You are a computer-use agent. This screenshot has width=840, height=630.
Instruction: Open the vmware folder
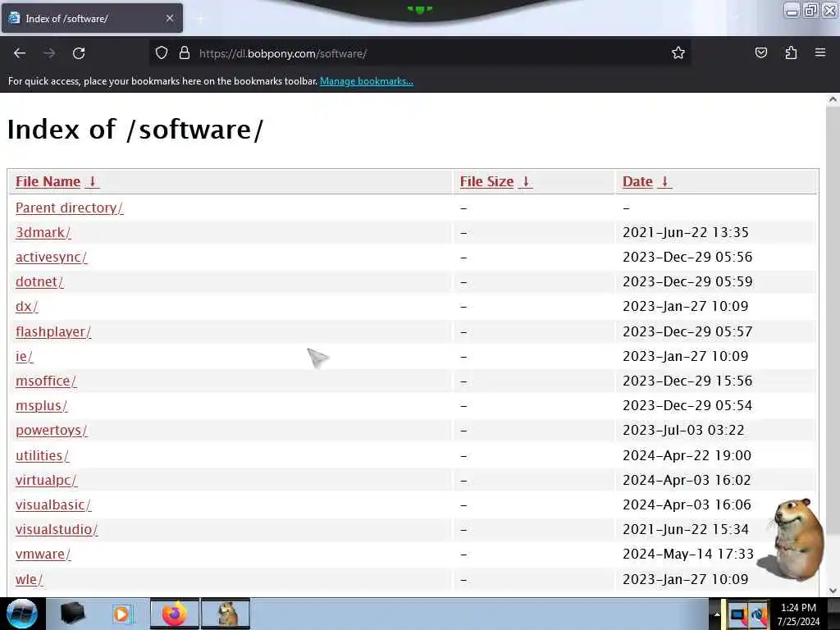click(43, 554)
